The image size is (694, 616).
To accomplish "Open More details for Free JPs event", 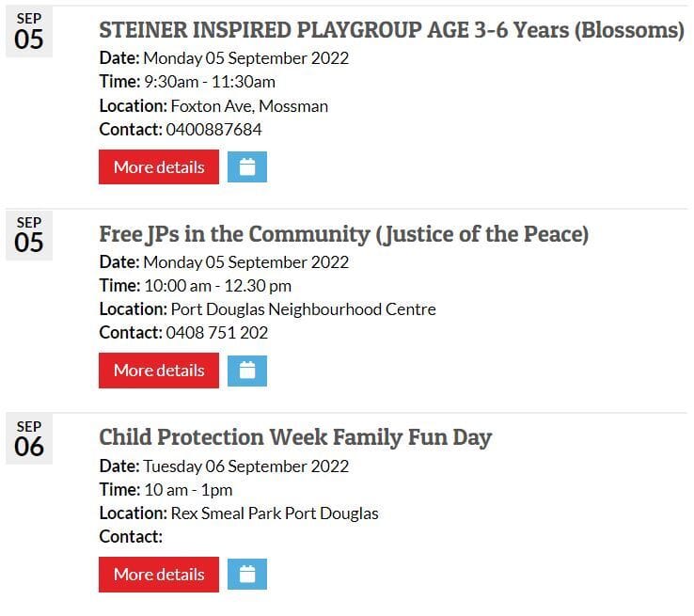I will (x=159, y=371).
